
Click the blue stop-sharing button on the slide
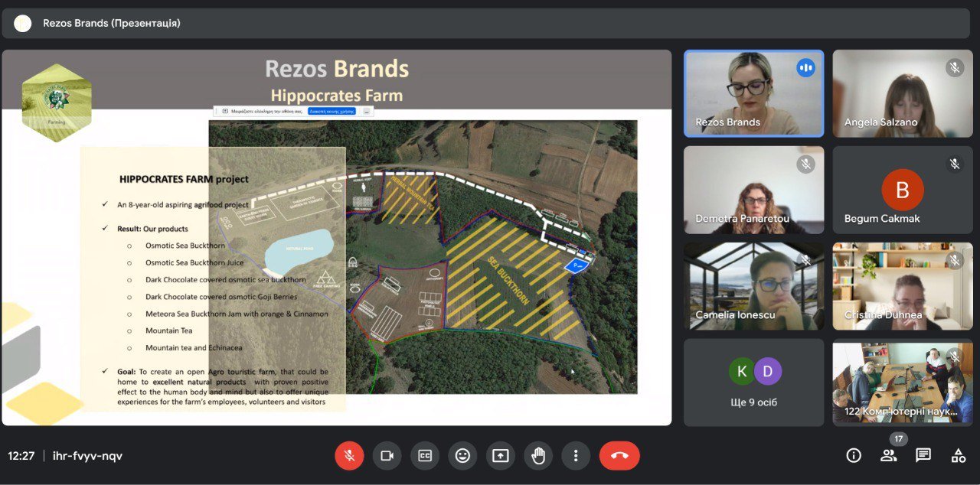point(332,111)
